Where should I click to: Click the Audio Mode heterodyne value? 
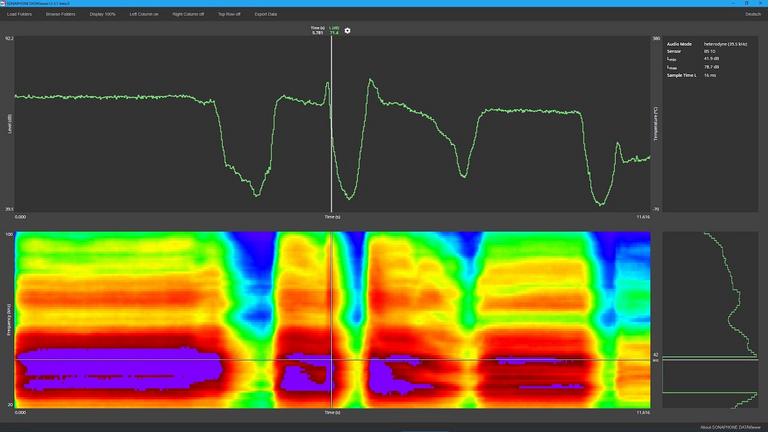[x=726, y=45]
